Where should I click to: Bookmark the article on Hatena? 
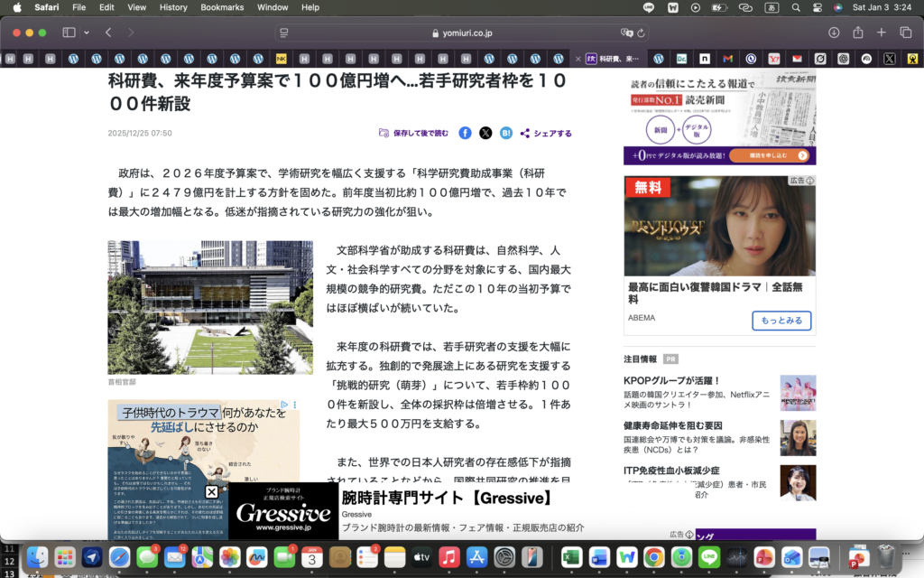pyautogui.click(x=505, y=132)
